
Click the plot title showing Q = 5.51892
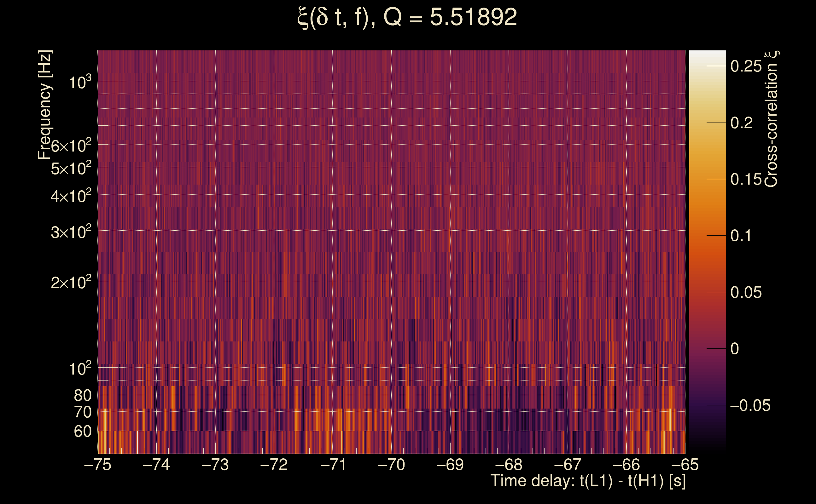click(x=407, y=17)
